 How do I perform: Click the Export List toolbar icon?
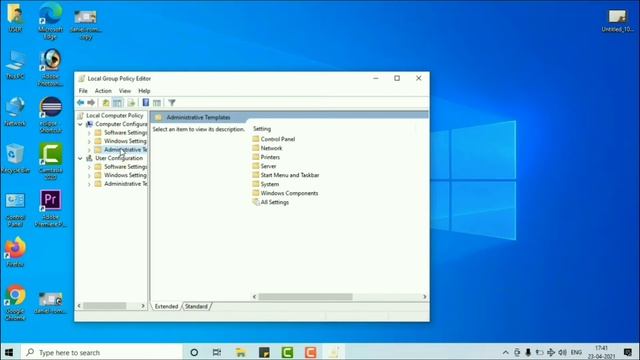pyautogui.click(x=131, y=102)
